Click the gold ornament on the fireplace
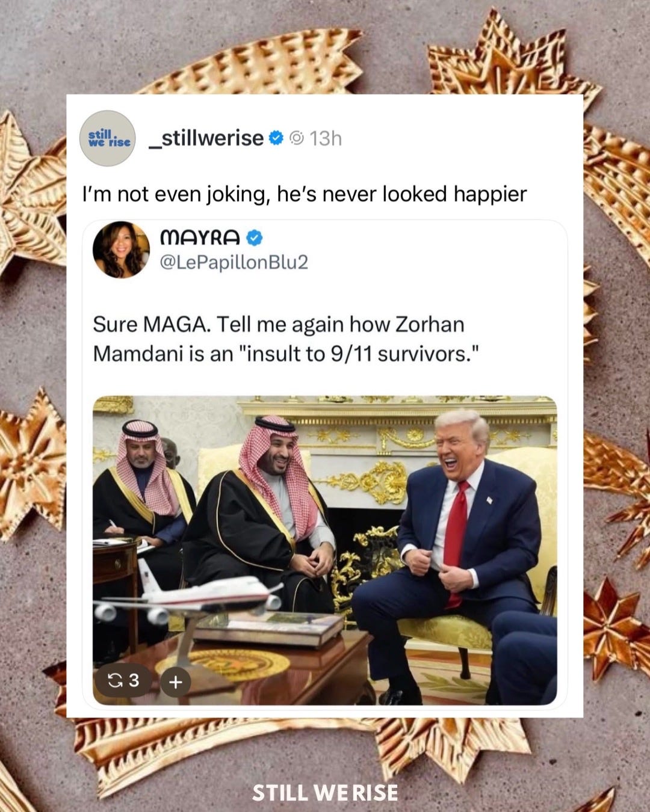 (375, 481)
